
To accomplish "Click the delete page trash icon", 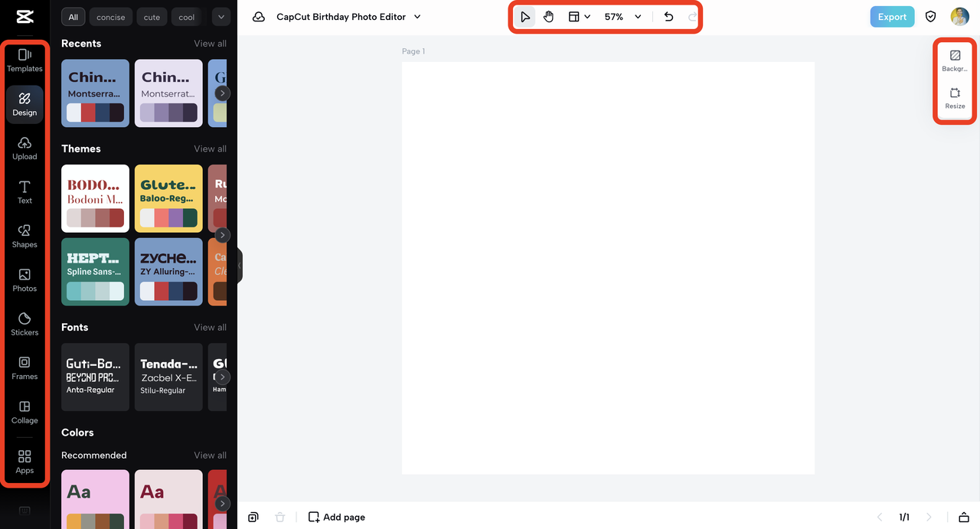I will click(279, 518).
